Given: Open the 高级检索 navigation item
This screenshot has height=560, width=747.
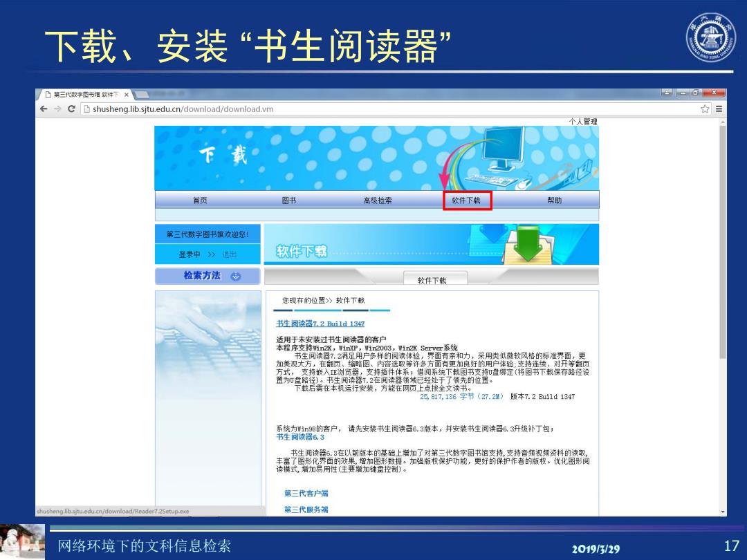Looking at the screenshot, I should coord(378,200).
